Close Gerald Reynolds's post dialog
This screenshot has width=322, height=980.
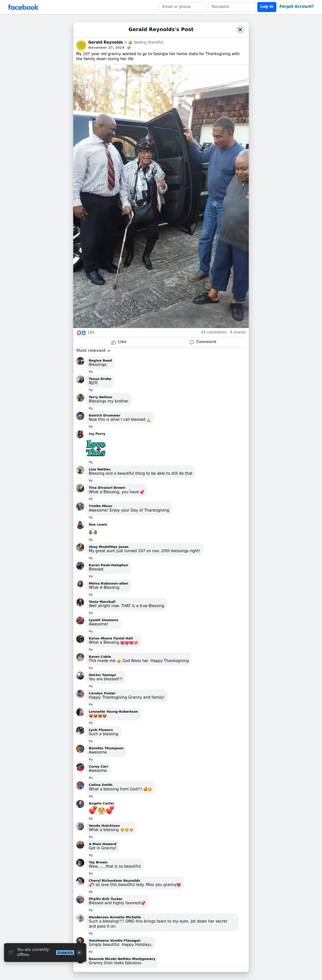pos(240,30)
